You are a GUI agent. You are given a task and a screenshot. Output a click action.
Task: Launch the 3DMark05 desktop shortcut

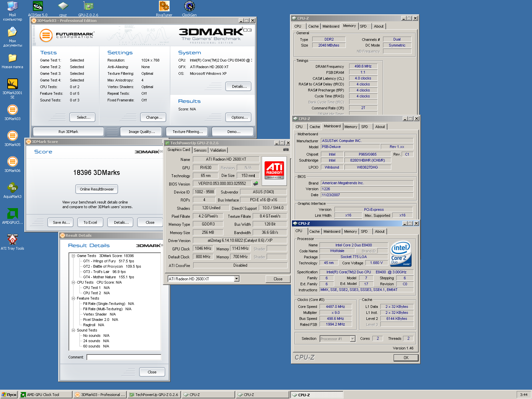[x=12, y=138]
